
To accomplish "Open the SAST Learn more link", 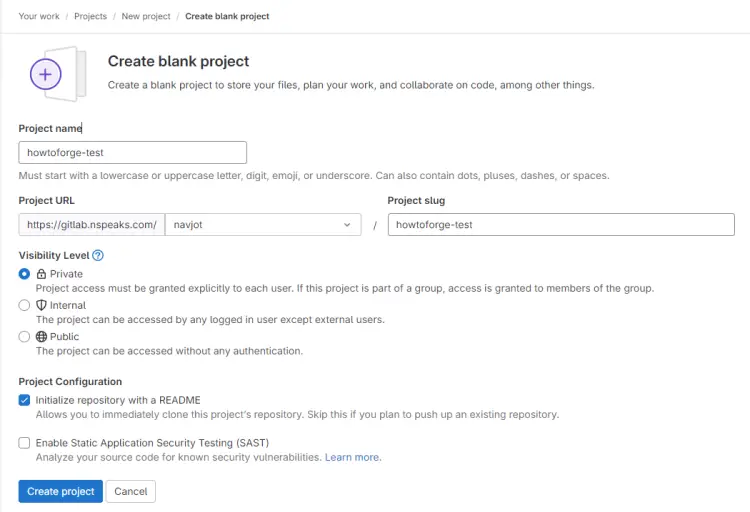I will point(352,457).
